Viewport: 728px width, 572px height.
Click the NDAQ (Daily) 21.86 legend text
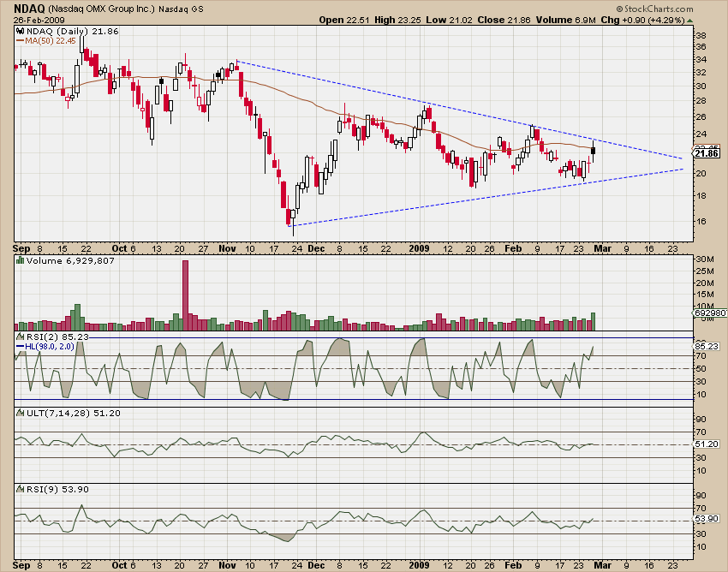[73, 32]
